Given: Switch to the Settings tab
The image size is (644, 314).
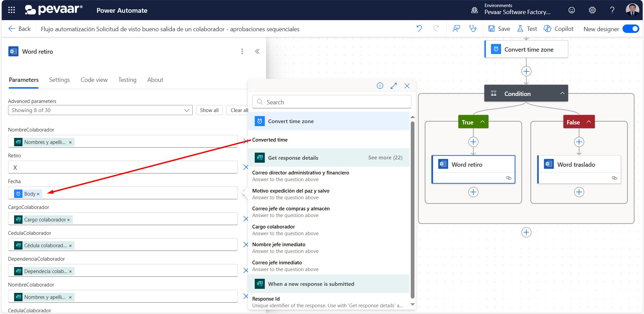Looking at the screenshot, I should point(59,80).
